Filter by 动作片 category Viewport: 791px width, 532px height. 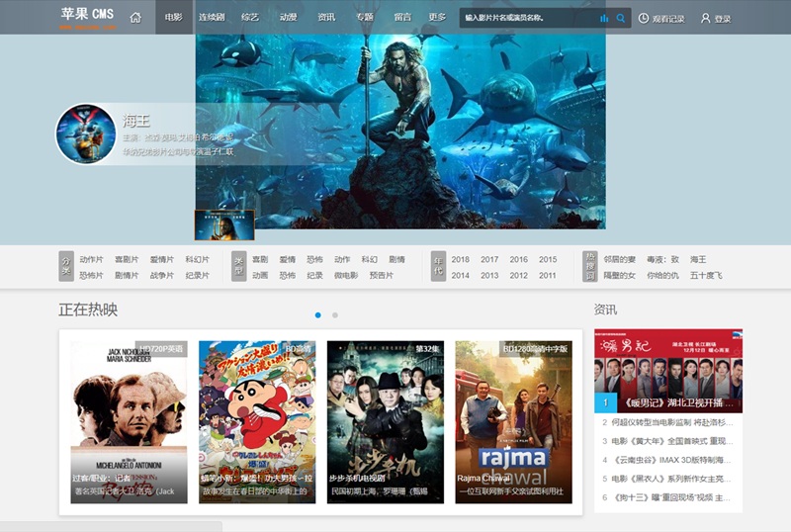(x=91, y=259)
